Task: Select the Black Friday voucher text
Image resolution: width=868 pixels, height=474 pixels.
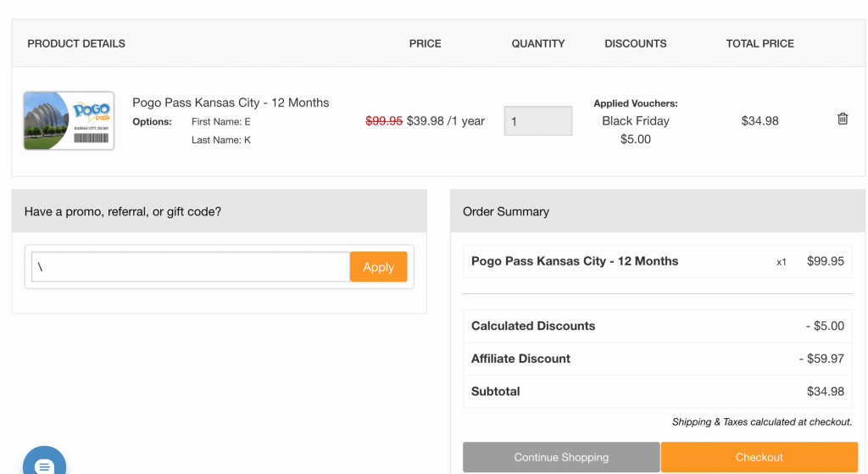Action: 636,120
